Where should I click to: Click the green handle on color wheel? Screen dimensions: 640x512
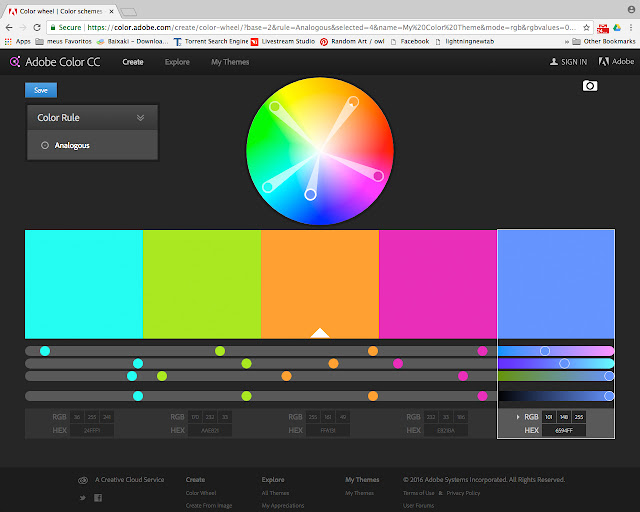click(275, 107)
